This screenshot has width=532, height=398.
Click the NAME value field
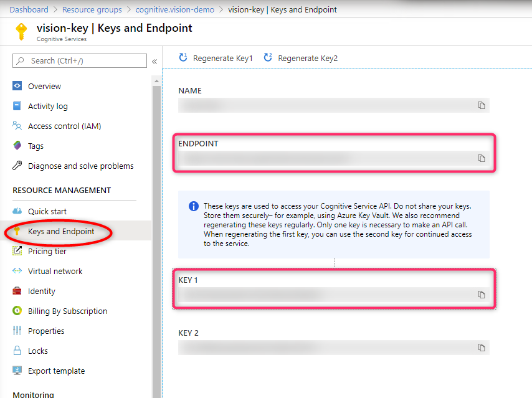click(334, 105)
